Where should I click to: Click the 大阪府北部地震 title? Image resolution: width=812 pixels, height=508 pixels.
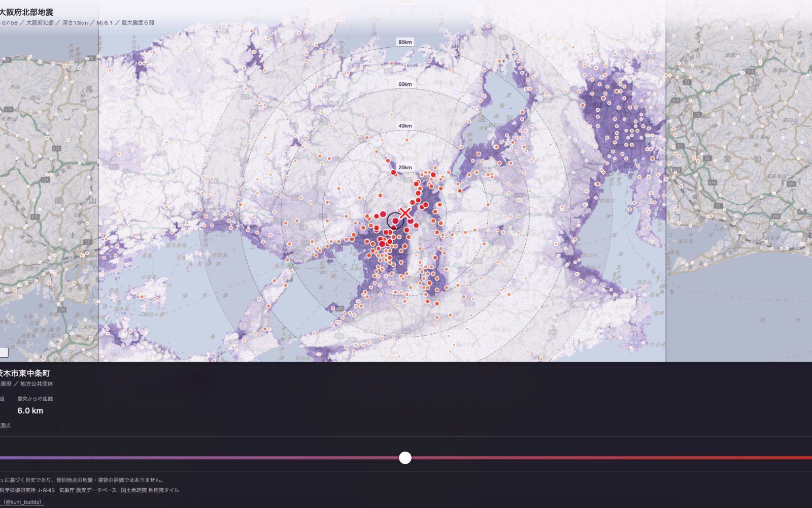click(26, 12)
